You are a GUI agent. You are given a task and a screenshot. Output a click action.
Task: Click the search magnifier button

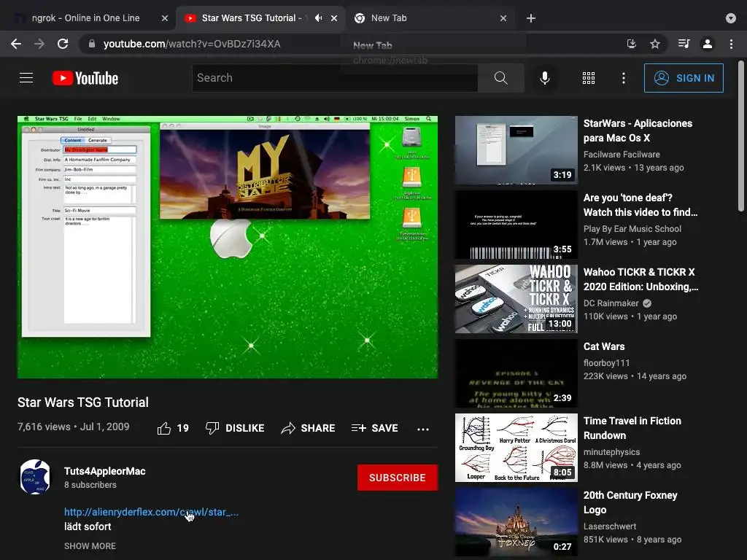point(500,77)
